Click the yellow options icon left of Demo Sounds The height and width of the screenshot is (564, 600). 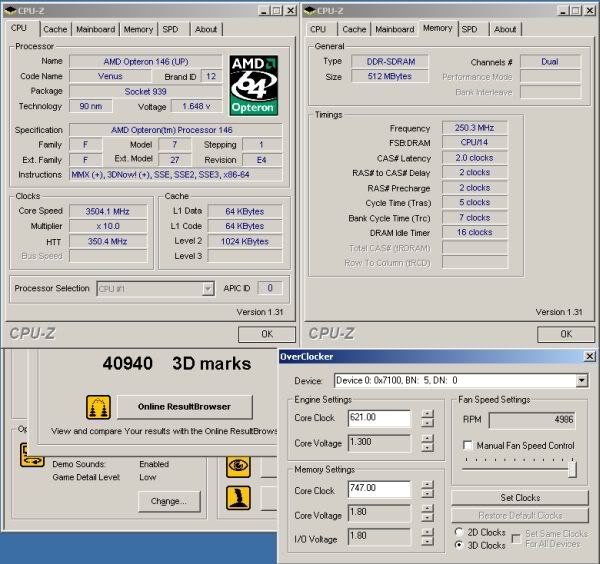[31, 455]
